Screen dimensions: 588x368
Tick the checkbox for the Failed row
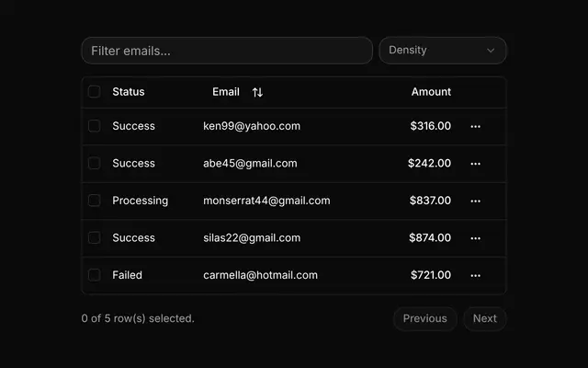point(94,275)
